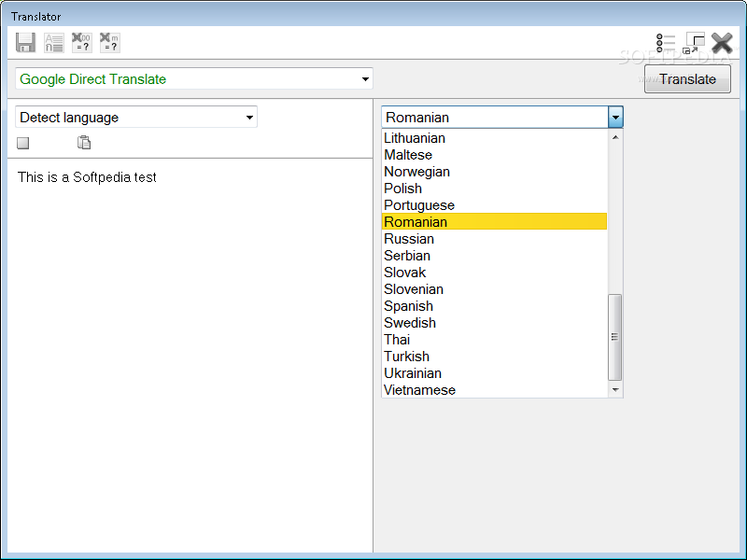Open the options list icon at top right

tap(666, 43)
